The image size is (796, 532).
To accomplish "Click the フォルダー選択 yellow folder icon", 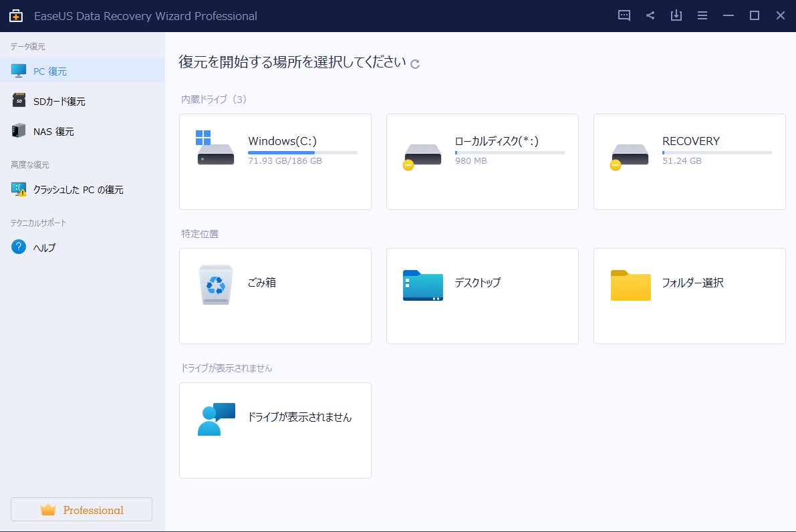I will coord(630,285).
